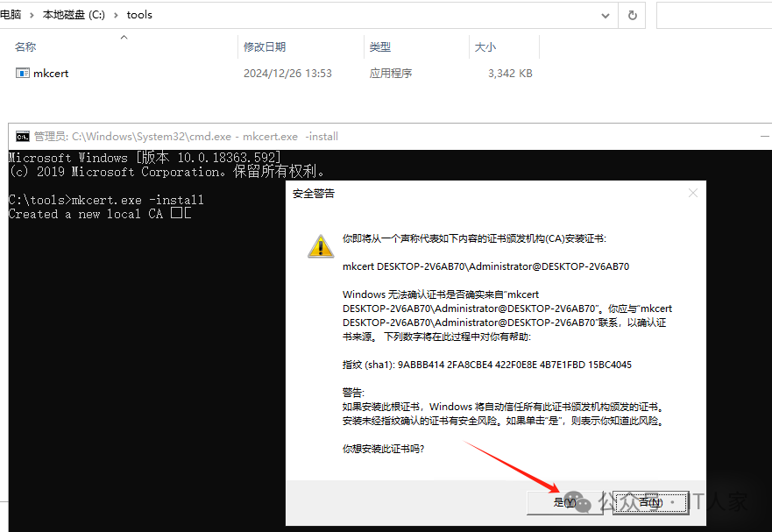Sort files by 类型 column
This screenshot has height=532, width=772.
coord(379,46)
